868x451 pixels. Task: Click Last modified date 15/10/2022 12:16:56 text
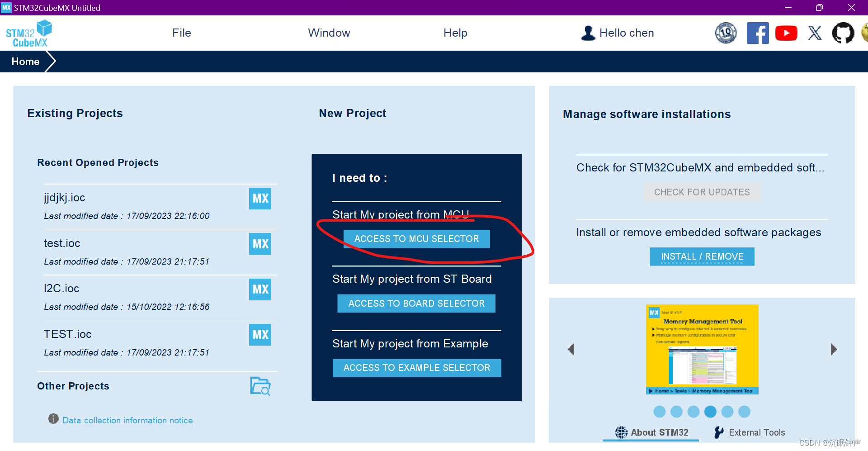[127, 307]
